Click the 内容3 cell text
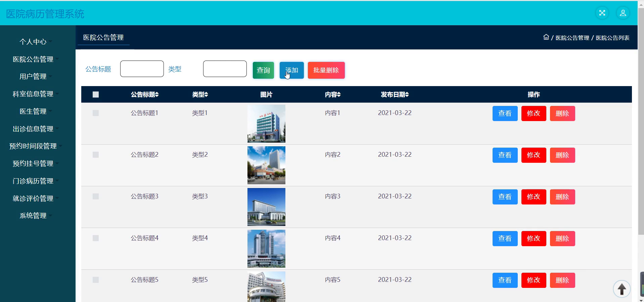 tap(332, 196)
